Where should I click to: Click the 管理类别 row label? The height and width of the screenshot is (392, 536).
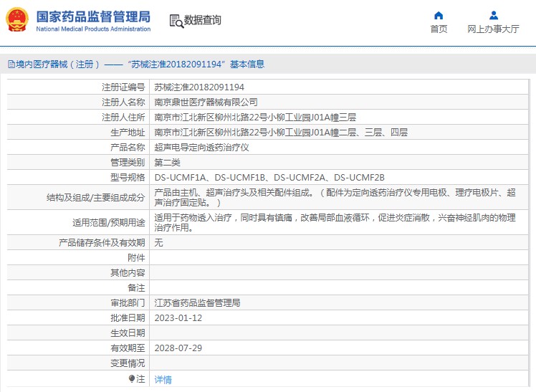[x=128, y=163]
